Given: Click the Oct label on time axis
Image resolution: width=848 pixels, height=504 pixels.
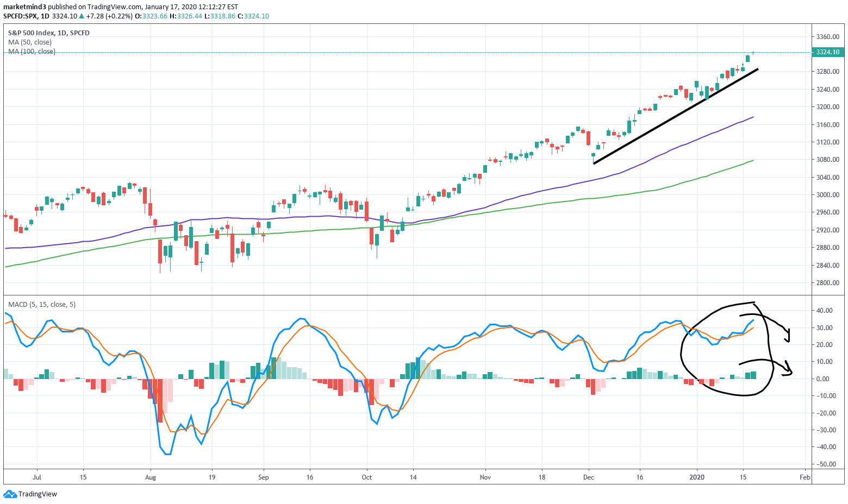Looking at the screenshot, I should pyautogui.click(x=366, y=477).
